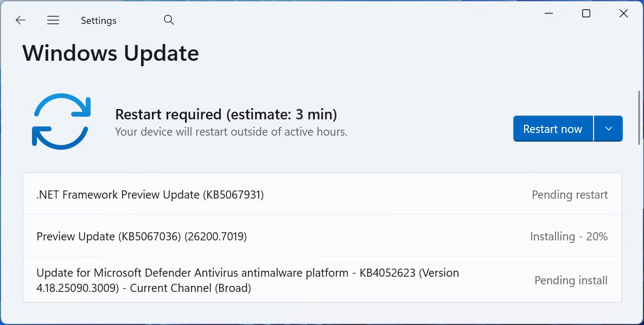Viewport: 644px width, 325px height.
Task: Select the Microsoft Defender Antivirus update entry
Action: [247, 280]
